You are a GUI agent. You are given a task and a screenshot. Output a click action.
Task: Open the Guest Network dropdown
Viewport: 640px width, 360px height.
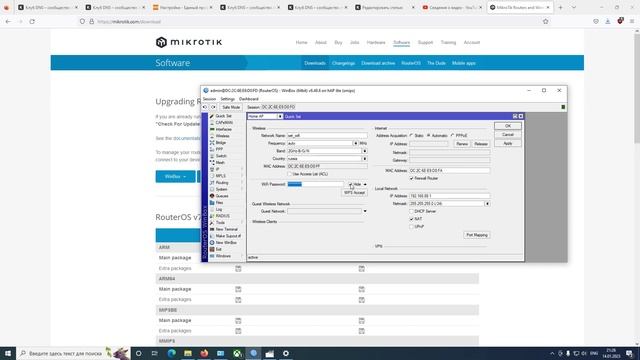point(365,211)
